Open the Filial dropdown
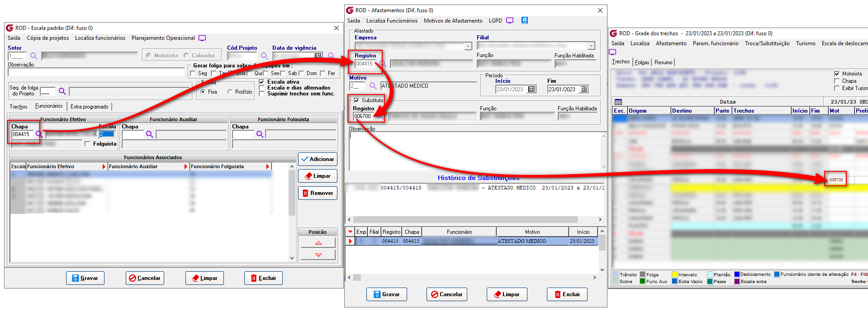Image resolution: width=868 pixels, height=312 pixels. [x=591, y=46]
